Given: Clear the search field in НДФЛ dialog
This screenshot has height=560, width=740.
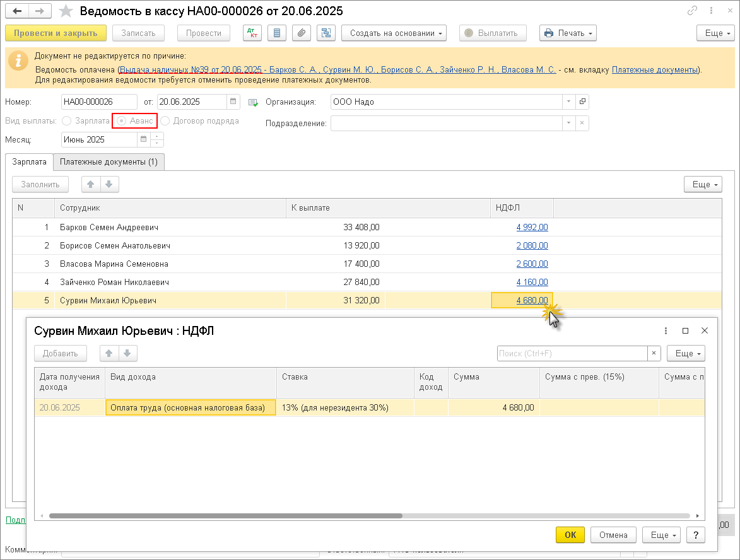Looking at the screenshot, I should click(654, 354).
